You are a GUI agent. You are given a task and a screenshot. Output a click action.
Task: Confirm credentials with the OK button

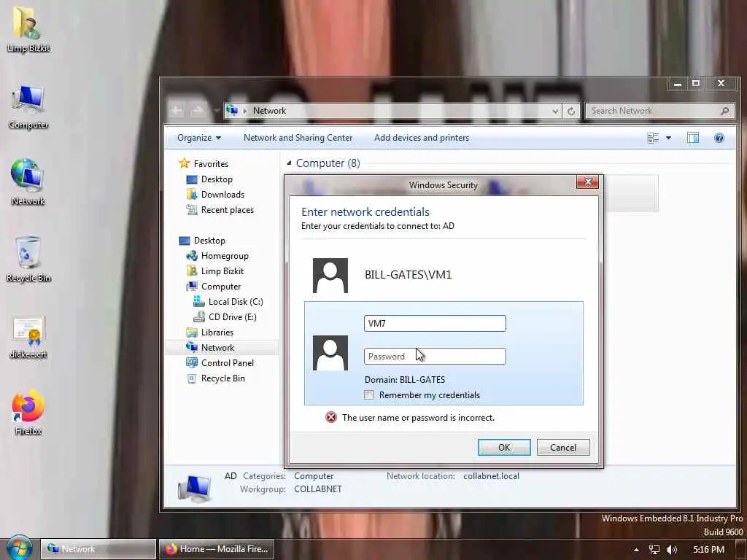pyautogui.click(x=504, y=447)
